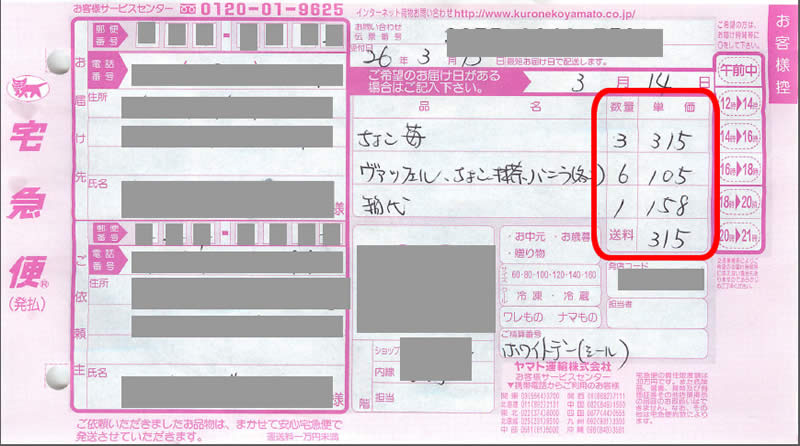Click the 内線 field label
The image size is (800, 446).
pos(384,373)
